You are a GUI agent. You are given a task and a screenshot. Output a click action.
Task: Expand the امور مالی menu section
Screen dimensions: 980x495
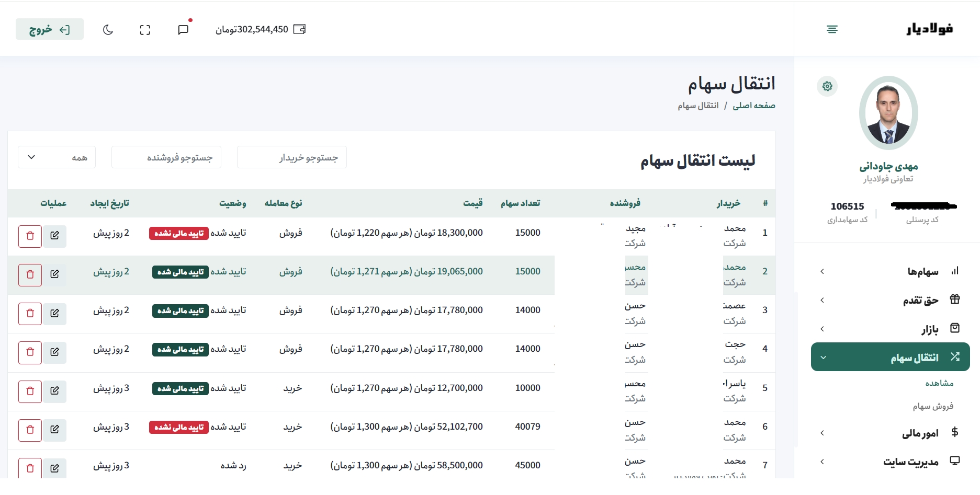(x=889, y=433)
